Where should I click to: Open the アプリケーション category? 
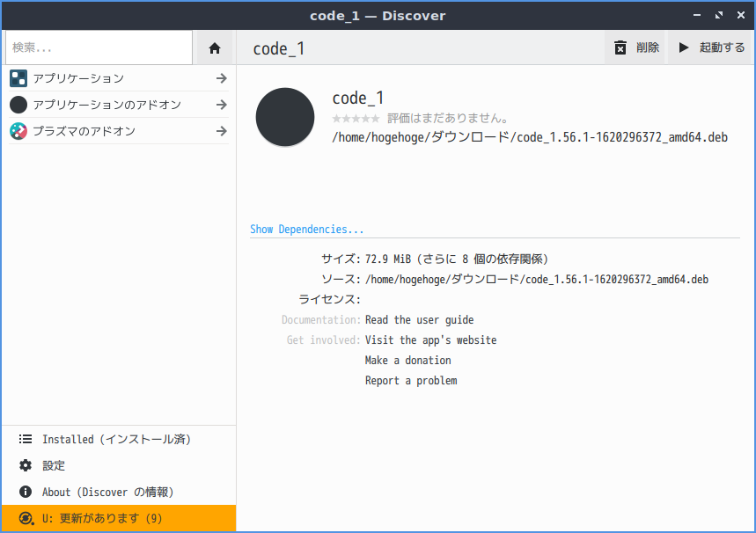(x=119, y=78)
